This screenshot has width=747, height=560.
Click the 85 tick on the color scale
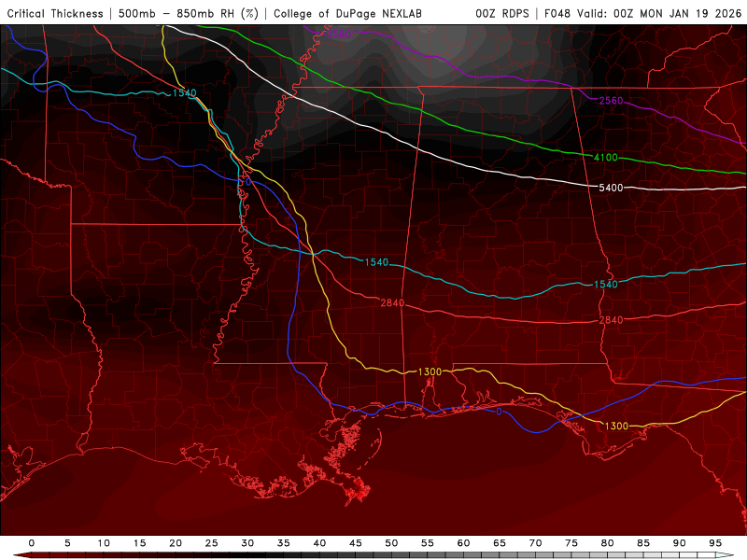pos(643,543)
